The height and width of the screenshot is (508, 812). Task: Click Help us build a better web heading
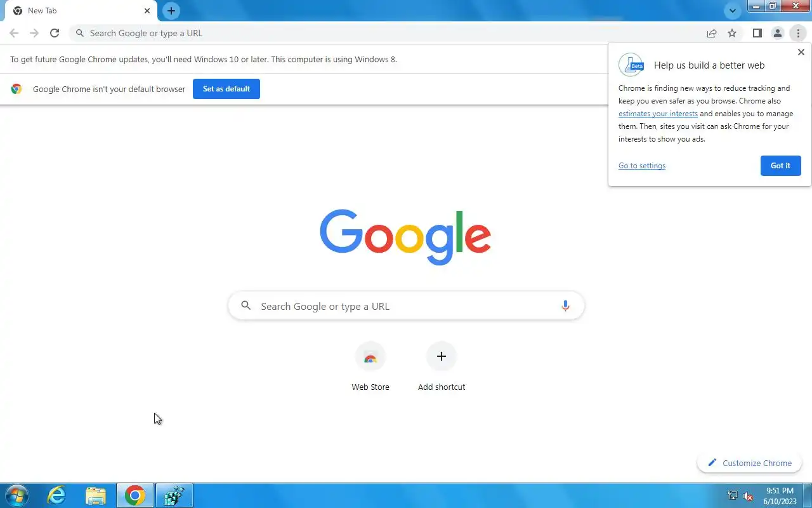tap(709, 65)
